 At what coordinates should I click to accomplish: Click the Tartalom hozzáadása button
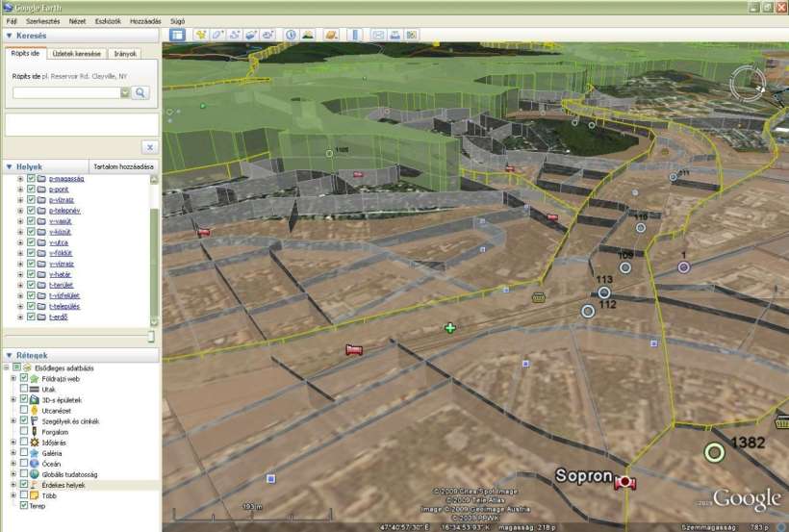coord(124,166)
